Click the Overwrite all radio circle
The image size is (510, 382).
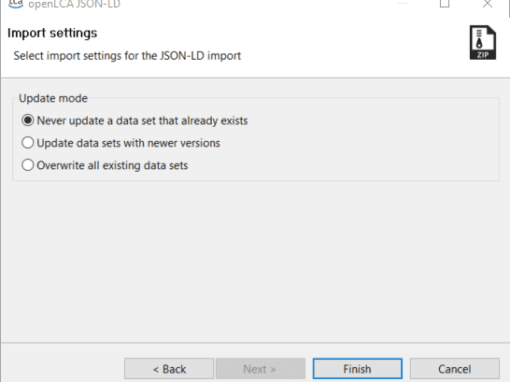pos(28,165)
